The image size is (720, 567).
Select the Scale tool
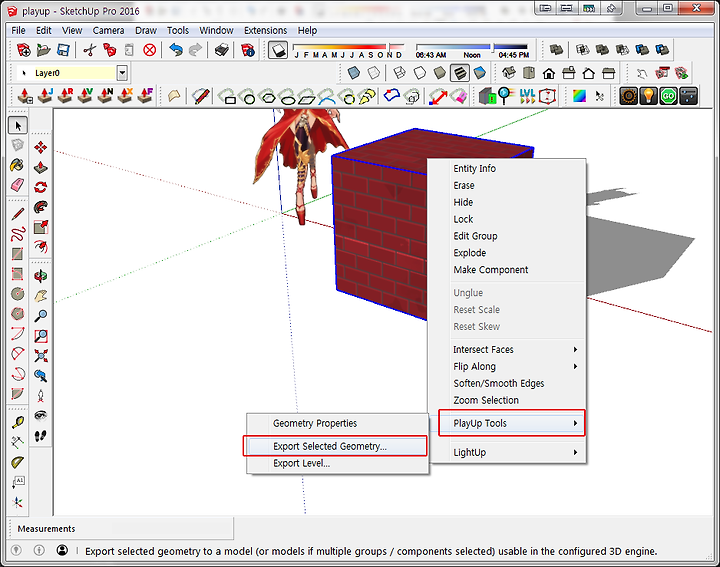point(40,227)
